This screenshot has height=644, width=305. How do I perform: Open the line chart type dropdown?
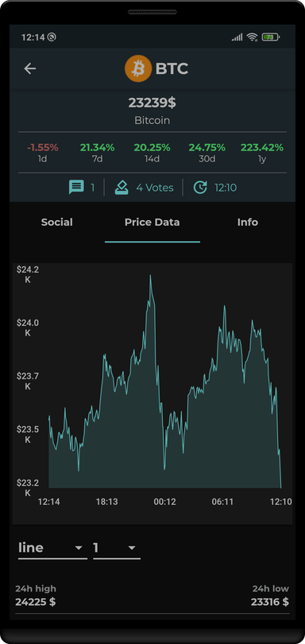click(52, 548)
